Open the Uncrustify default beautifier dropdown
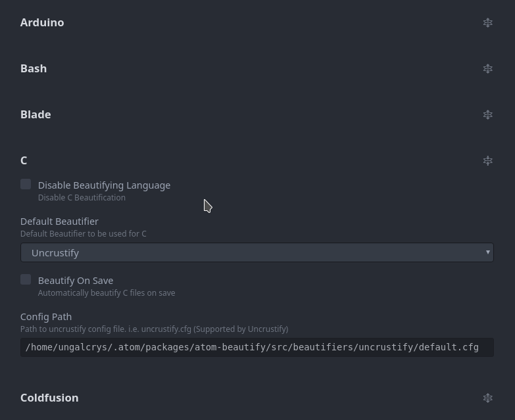Viewport: 515px width, 420px height. pyautogui.click(x=257, y=252)
